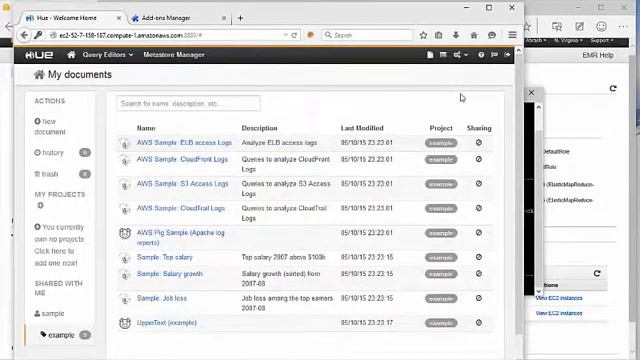This screenshot has width=640, height=360.
Task: Click the Pig icon for AWS Pig Sample
Action: pyautogui.click(x=125, y=233)
